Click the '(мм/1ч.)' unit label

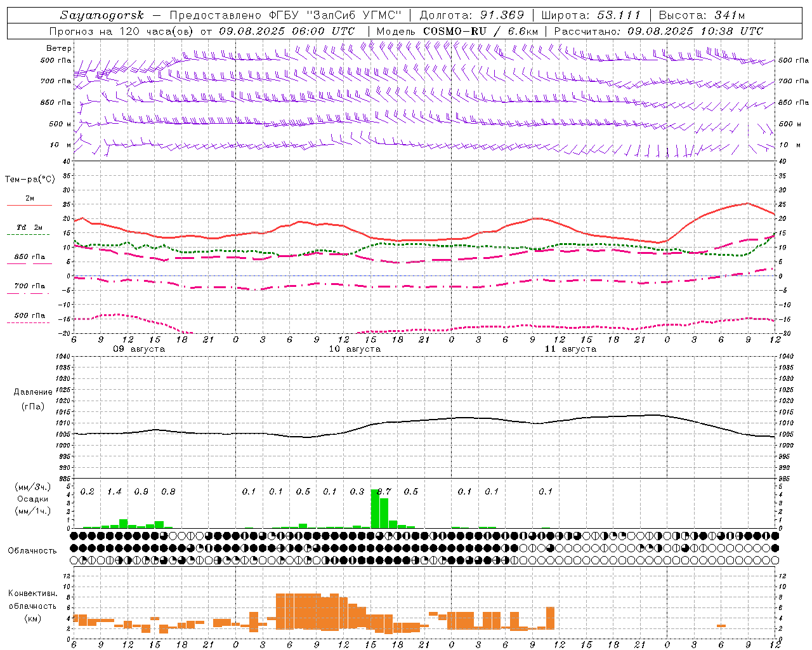[x=33, y=510]
